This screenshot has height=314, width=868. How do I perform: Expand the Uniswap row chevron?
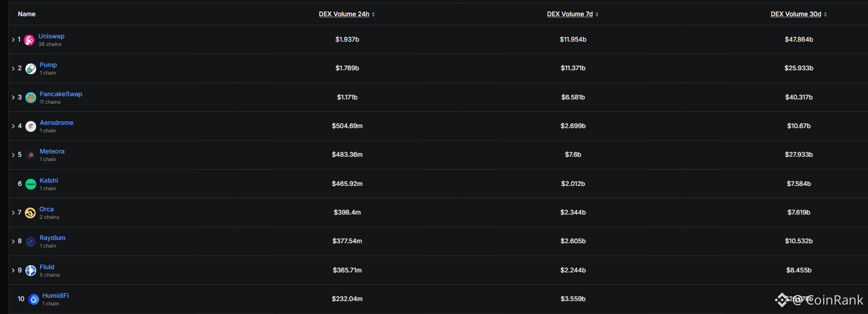coord(13,40)
